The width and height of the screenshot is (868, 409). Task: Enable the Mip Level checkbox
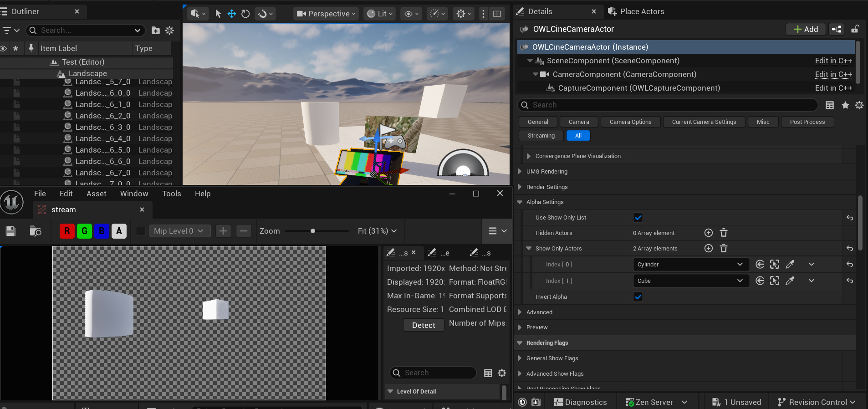pyautogui.click(x=141, y=231)
